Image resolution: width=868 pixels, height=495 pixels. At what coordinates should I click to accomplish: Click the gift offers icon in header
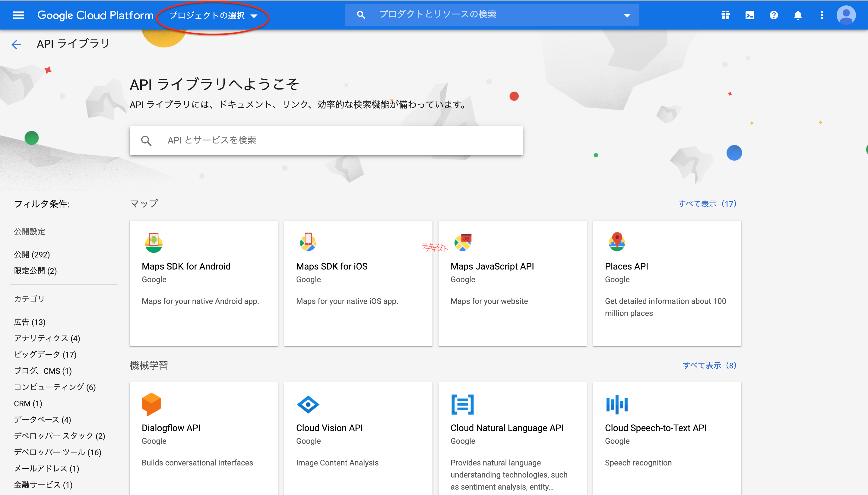(725, 15)
